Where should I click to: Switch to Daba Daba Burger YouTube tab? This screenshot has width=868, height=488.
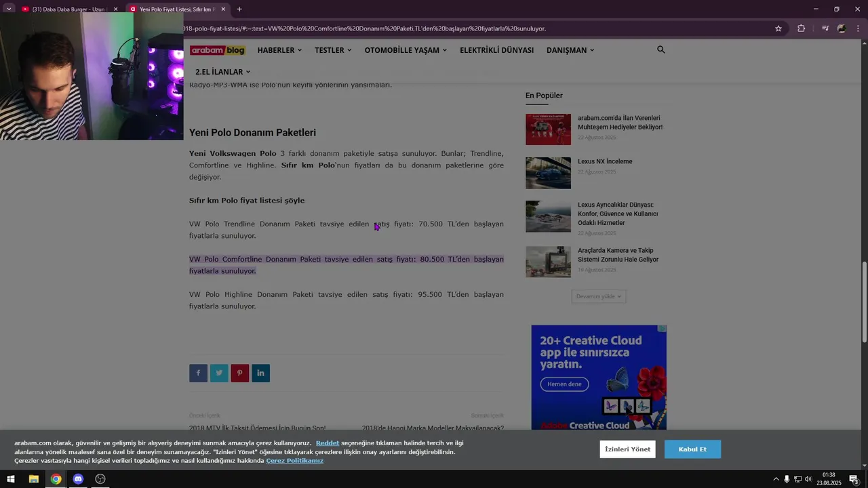[x=68, y=9]
